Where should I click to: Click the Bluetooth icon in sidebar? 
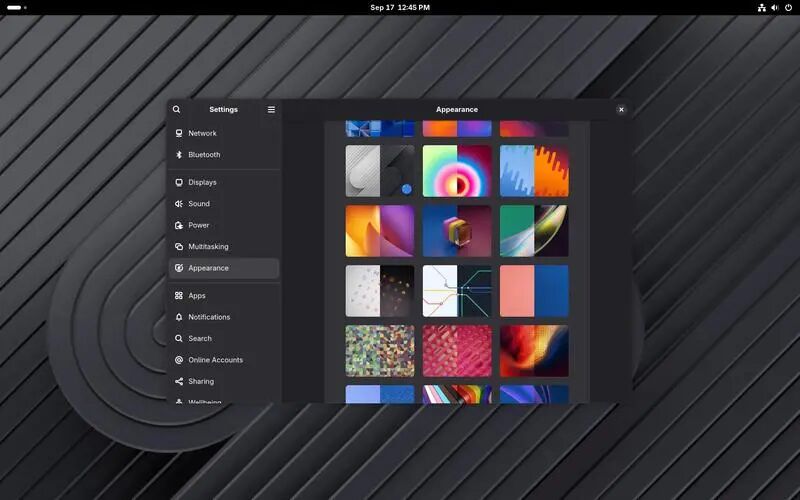(179, 155)
